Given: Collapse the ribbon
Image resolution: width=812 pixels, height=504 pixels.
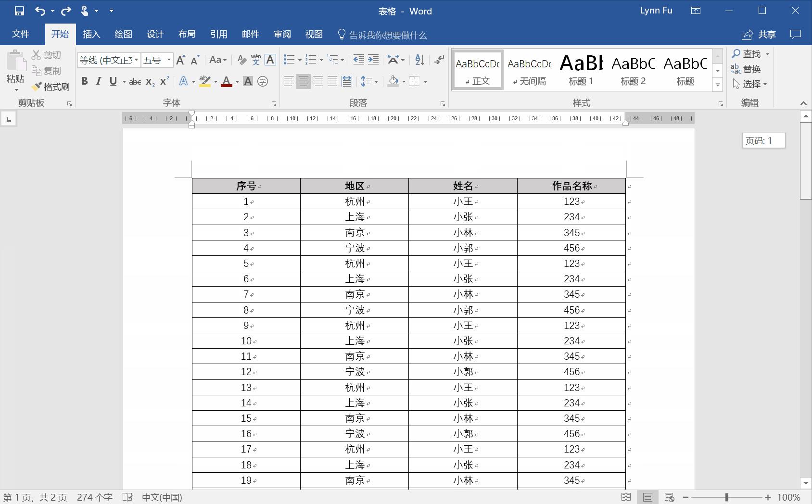Looking at the screenshot, I should (x=803, y=103).
